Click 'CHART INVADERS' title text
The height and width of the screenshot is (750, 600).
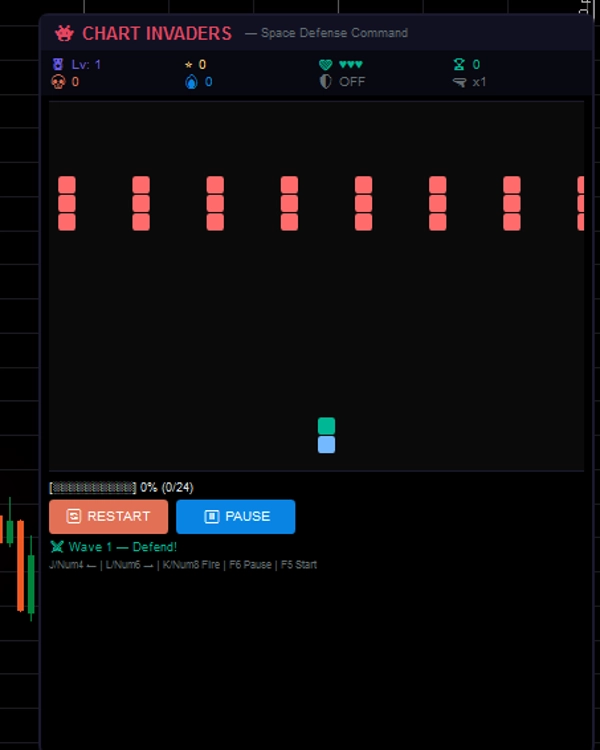[x=157, y=33]
